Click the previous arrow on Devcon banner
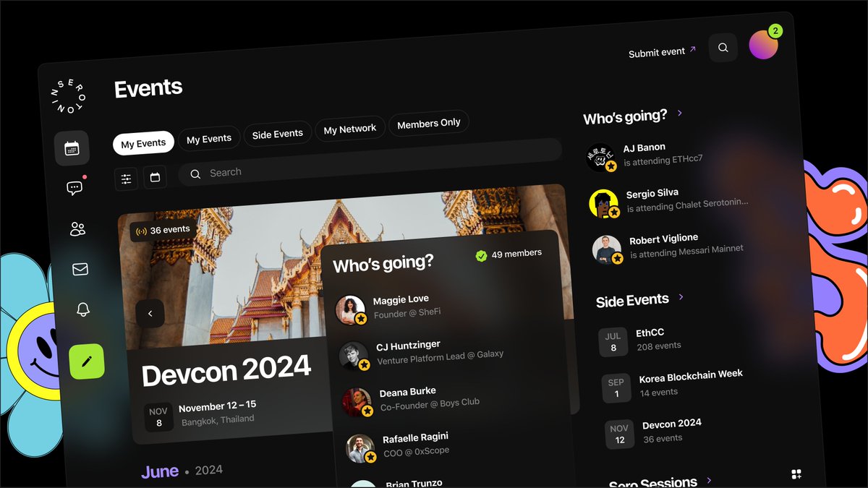The image size is (868, 488). tap(150, 314)
